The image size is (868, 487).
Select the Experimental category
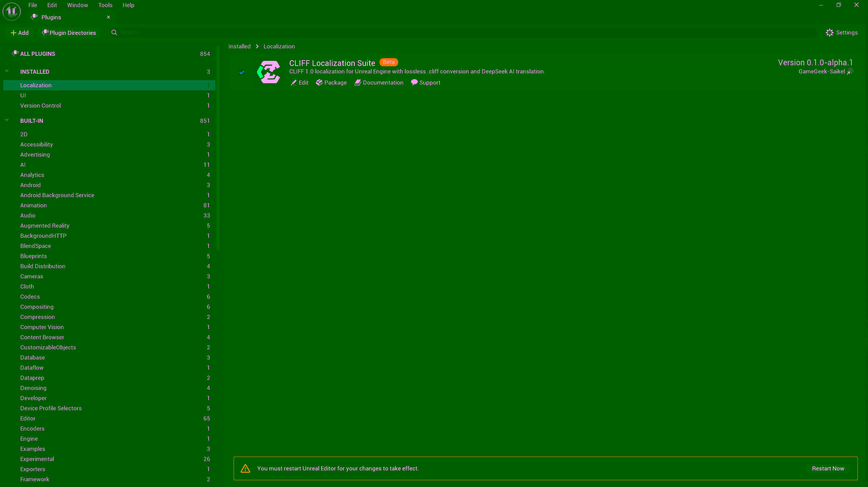click(x=109, y=459)
